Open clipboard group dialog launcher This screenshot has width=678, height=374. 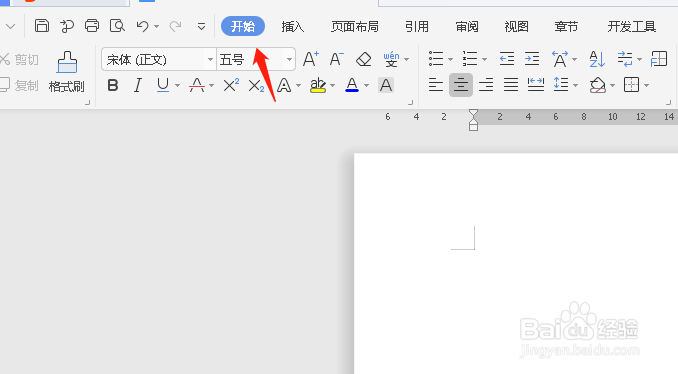click(x=87, y=103)
